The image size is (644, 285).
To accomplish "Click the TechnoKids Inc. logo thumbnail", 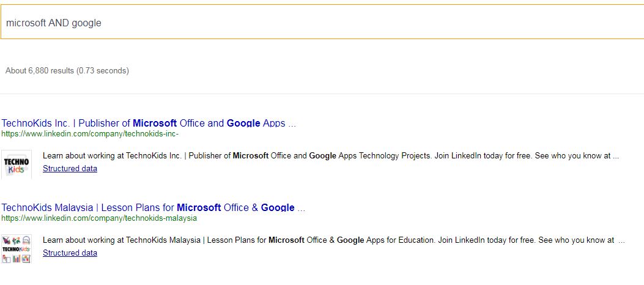I will click(17, 164).
